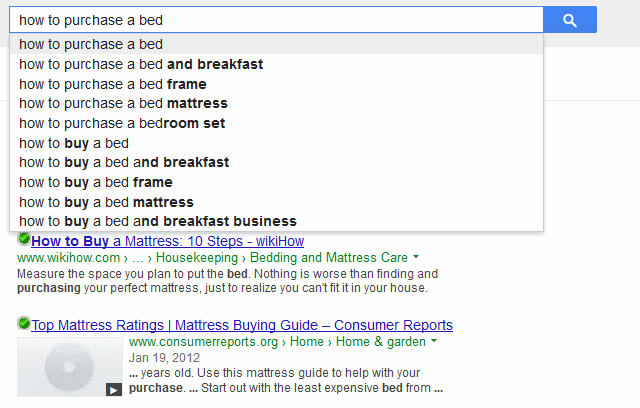Click the 'Housekeeping' breadcrumb text
640x408 pixels.
(x=197, y=258)
